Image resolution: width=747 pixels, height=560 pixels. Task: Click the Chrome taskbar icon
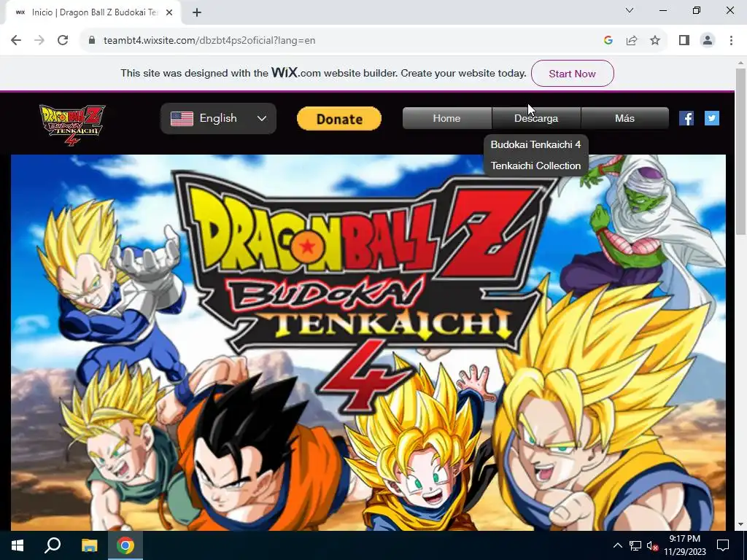[x=125, y=545]
